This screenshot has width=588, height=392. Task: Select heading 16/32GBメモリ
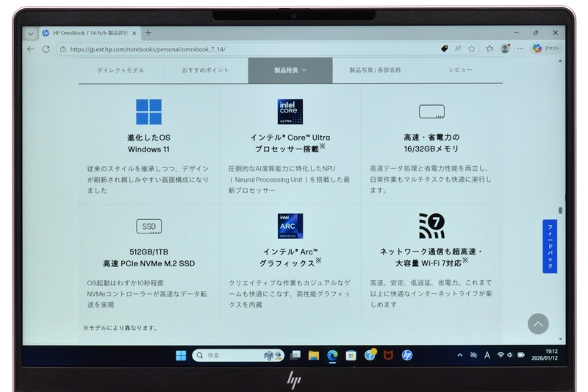click(431, 149)
